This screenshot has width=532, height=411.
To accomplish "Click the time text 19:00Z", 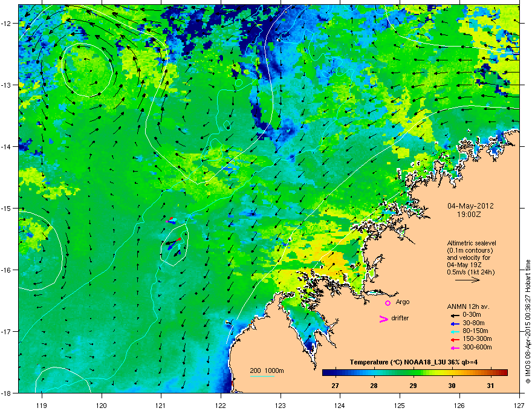I will coord(469,215).
